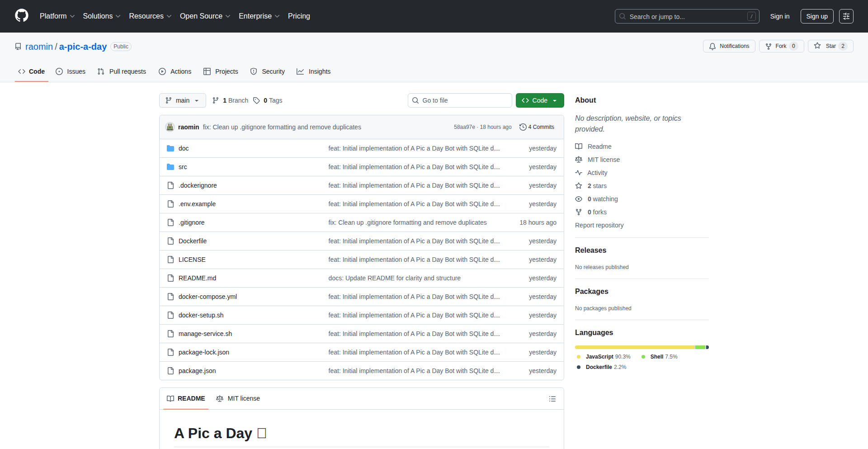868x449 pixels.
Task: Open the Resources dropdown menu
Action: coord(150,16)
